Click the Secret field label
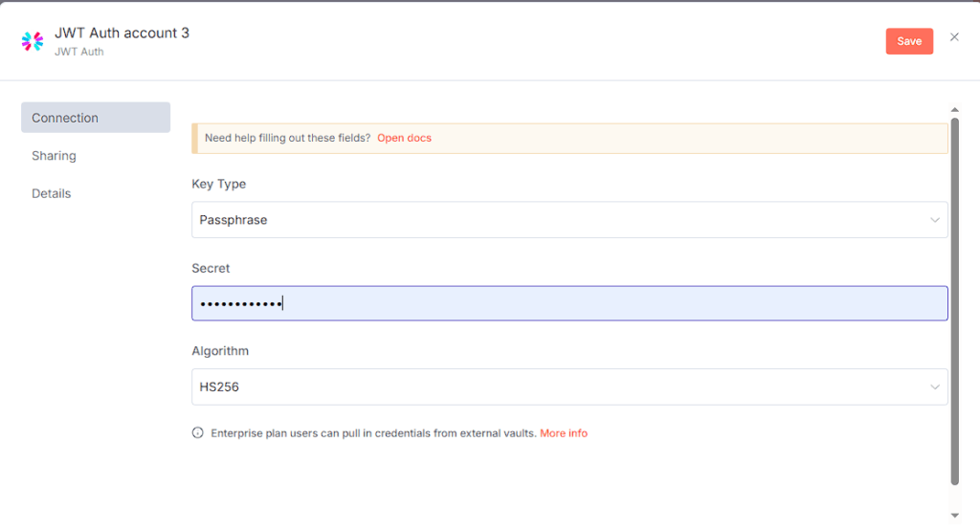Screen dimensions: 980x531 click(211, 268)
